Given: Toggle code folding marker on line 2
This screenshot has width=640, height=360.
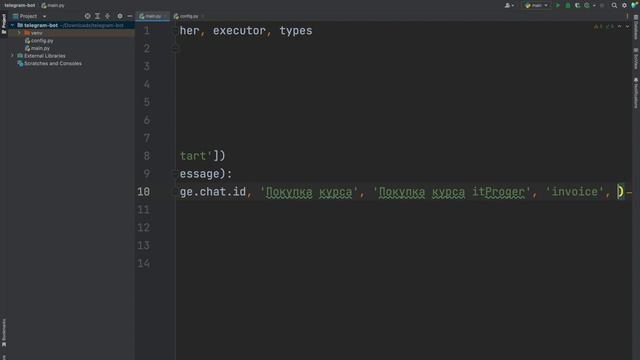Looking at the screenshot, I should pyautogui.click(x=175, y=49).
